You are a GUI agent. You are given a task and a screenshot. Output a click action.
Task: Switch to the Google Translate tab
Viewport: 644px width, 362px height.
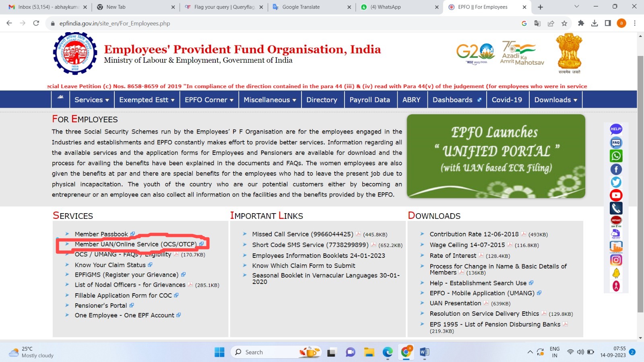tap(312, 7)
